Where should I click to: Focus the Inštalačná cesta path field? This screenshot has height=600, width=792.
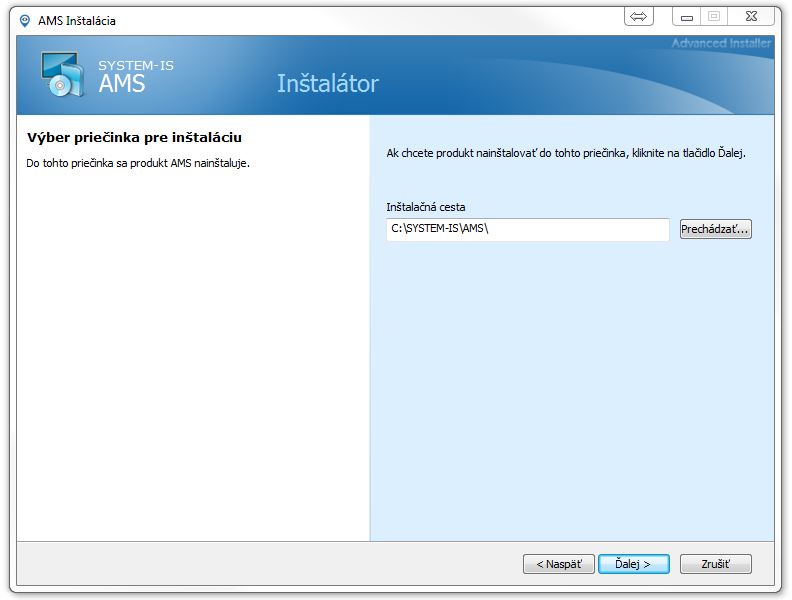tap(527, 229)
